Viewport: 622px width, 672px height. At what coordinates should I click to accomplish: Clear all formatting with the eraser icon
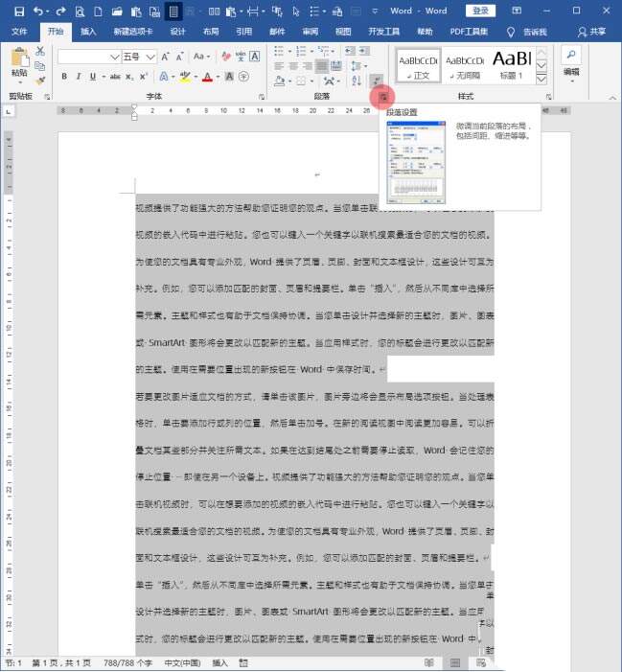point(226,57)
